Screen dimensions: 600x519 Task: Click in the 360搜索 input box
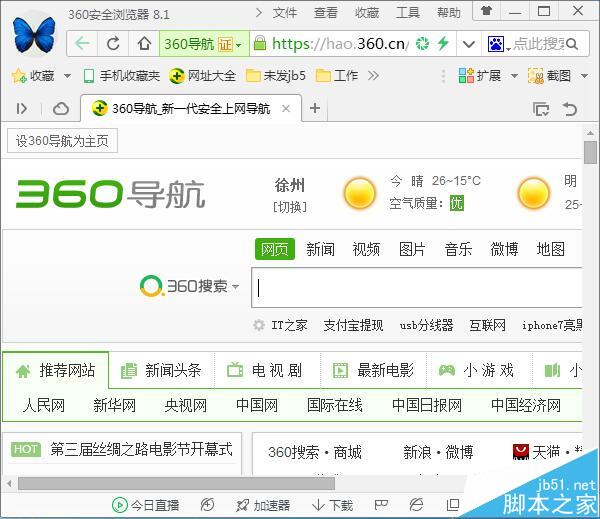click(x=417, y=288)
